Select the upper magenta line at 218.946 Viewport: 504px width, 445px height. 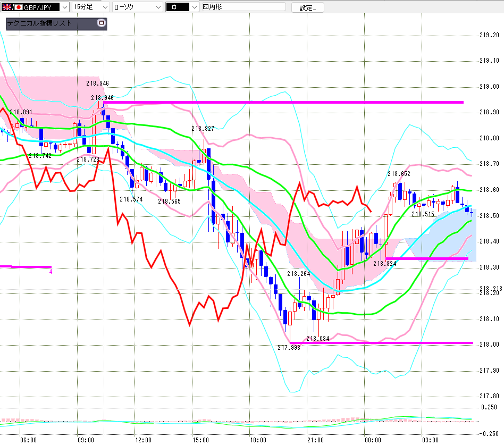pyautogui.click(x=283, y=102)
